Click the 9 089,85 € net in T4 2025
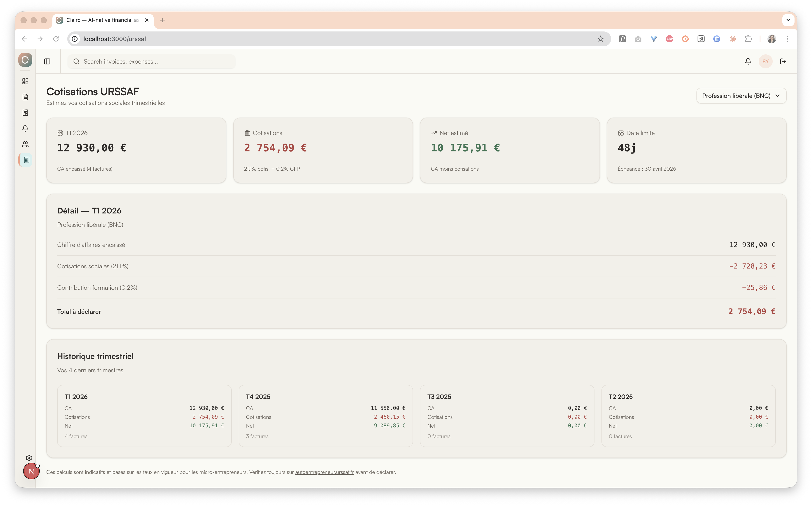Screen dimensions: 812x506 (x=390, y=426)
